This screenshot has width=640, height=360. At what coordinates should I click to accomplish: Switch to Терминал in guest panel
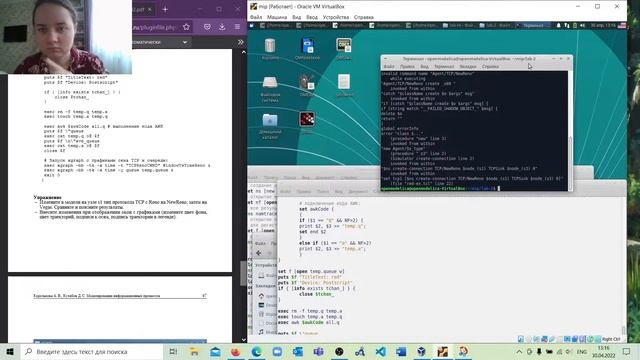[533, 25]
